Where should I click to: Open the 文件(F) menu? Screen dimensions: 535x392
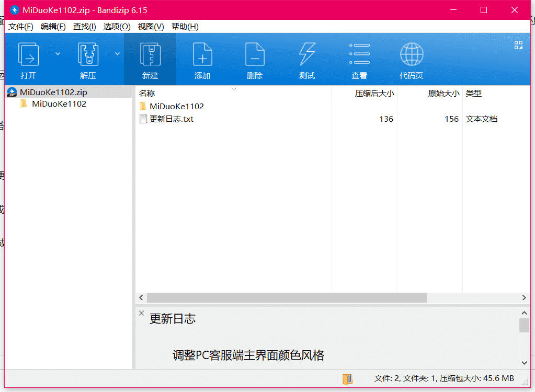pos(21,27)
